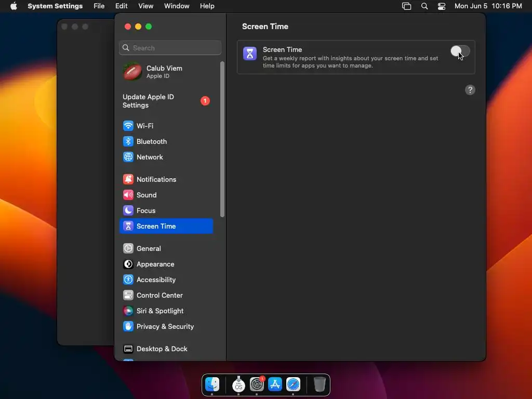Open Accessibility settings icon

pos(128,280)
